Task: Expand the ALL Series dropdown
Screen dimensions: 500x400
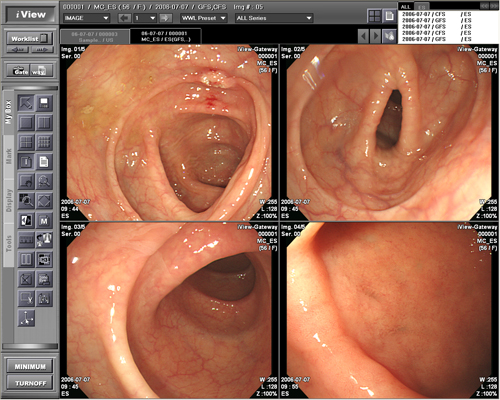Action: tap(274, 18)
